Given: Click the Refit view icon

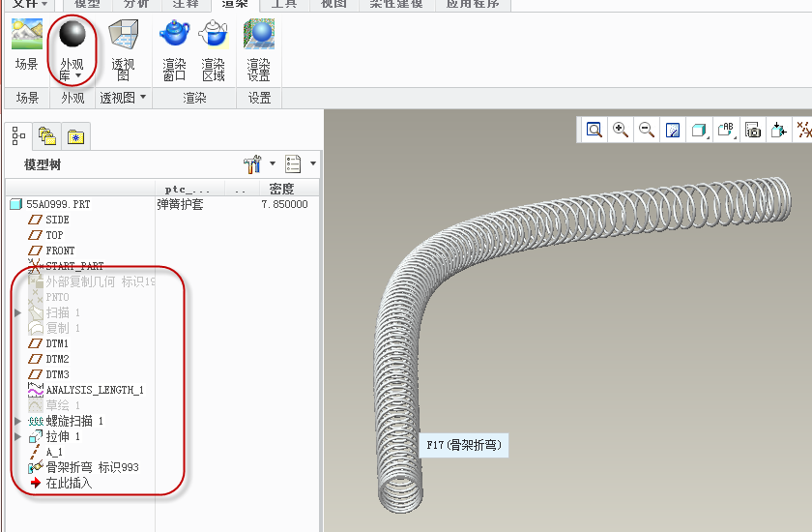Looking at the screenshot, I should coord(594,130).
